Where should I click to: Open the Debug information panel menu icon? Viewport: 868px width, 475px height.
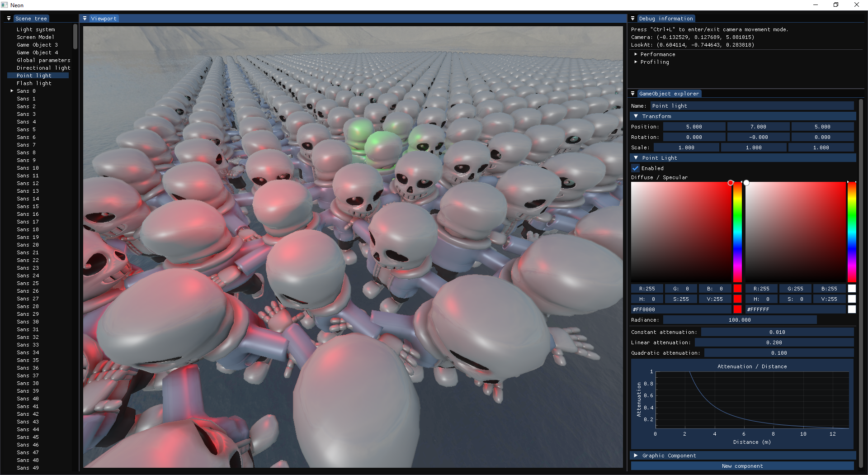632,19
